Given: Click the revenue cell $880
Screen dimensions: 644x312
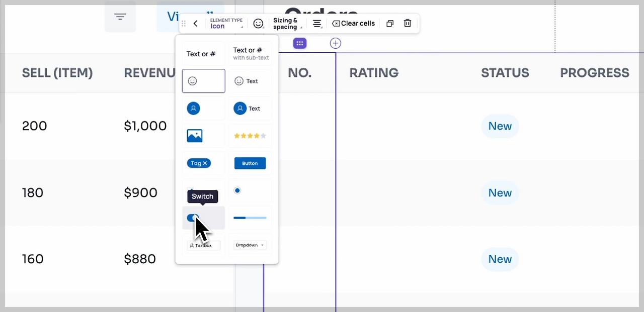Looking at the screenshot, I should [140, 259].
